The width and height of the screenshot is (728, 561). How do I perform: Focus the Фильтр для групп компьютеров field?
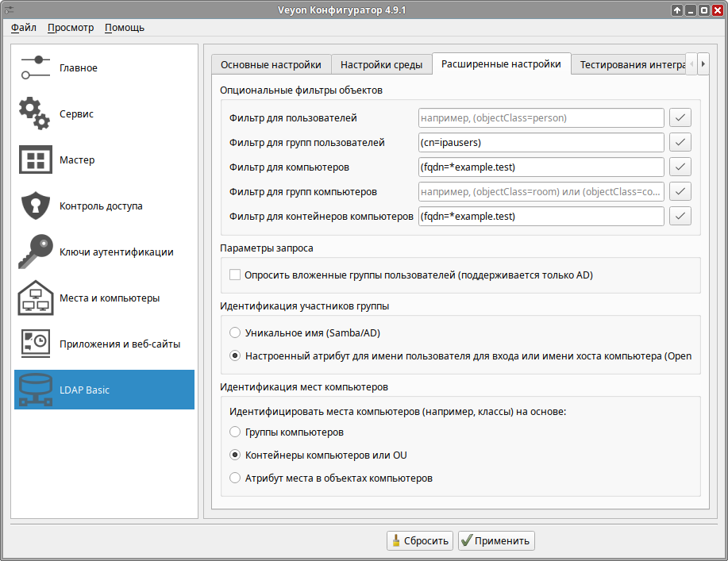tap(541, 192)
